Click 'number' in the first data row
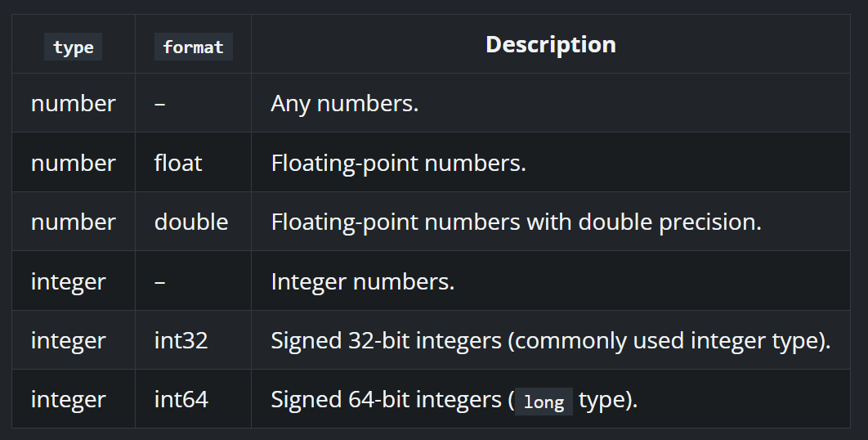Screen dimensions: 868x440 (73, 104)
